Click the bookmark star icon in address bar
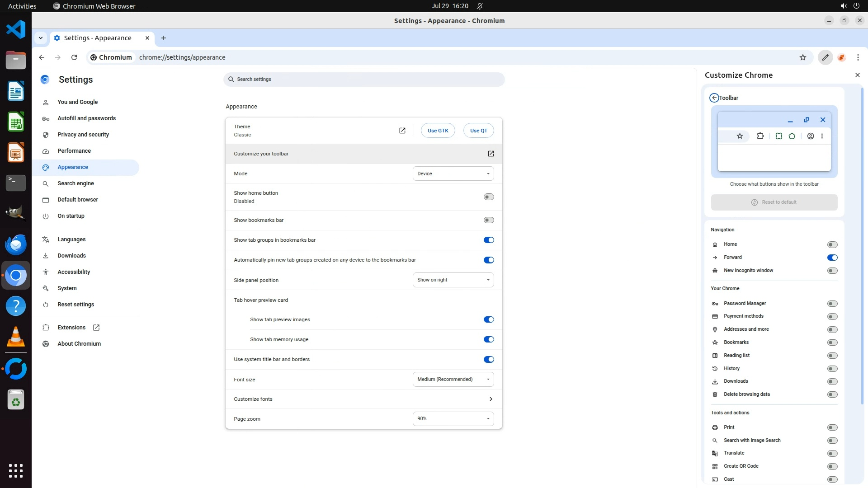 [x=803, y=57]
